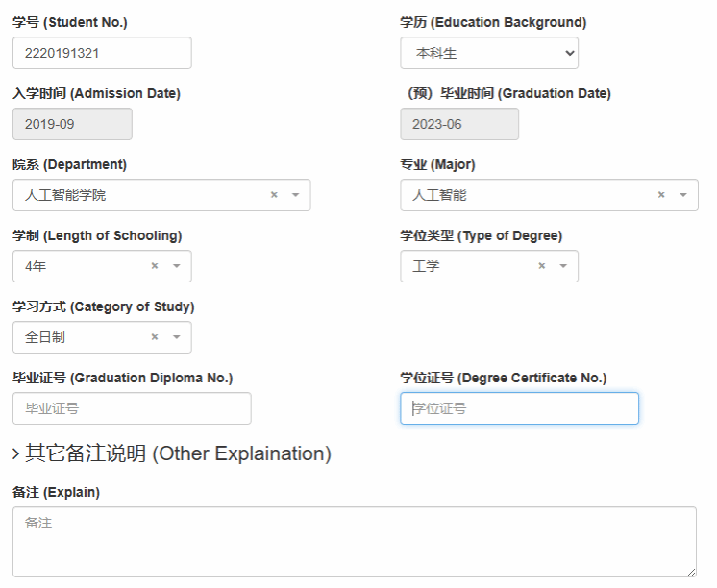Clear the Type of Degree × icon
717x588 pixels.
pos(542,266)
